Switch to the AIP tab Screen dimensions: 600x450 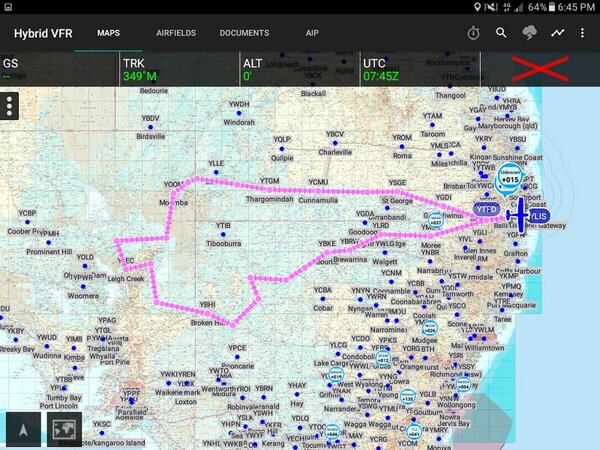[312, 33]
